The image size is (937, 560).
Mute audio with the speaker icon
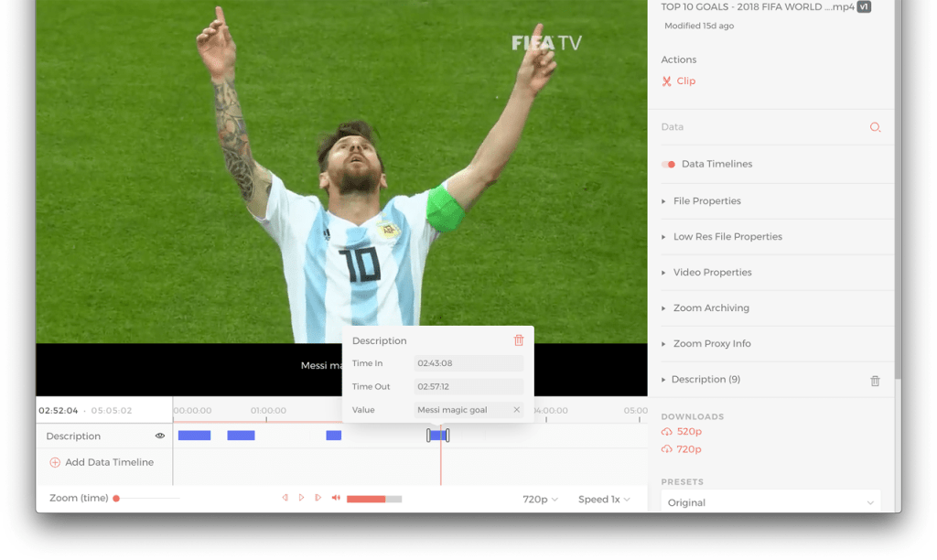[335, 498]
